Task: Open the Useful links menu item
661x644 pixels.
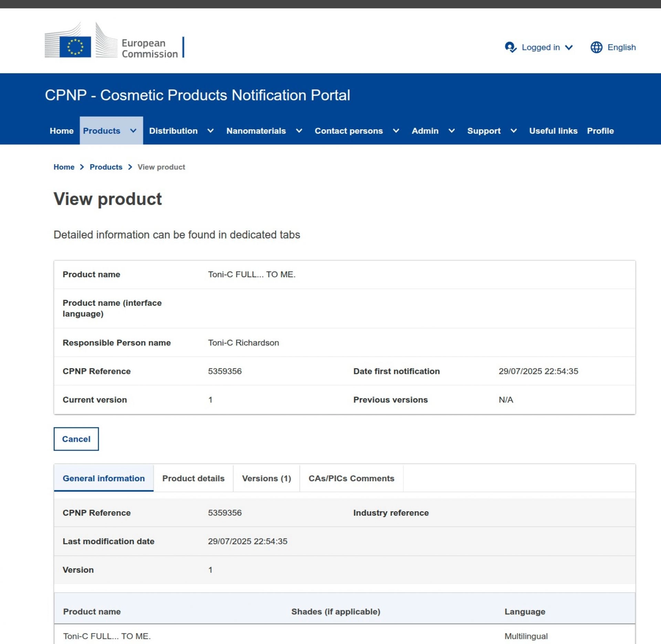Action: click(x=553, y=131)
